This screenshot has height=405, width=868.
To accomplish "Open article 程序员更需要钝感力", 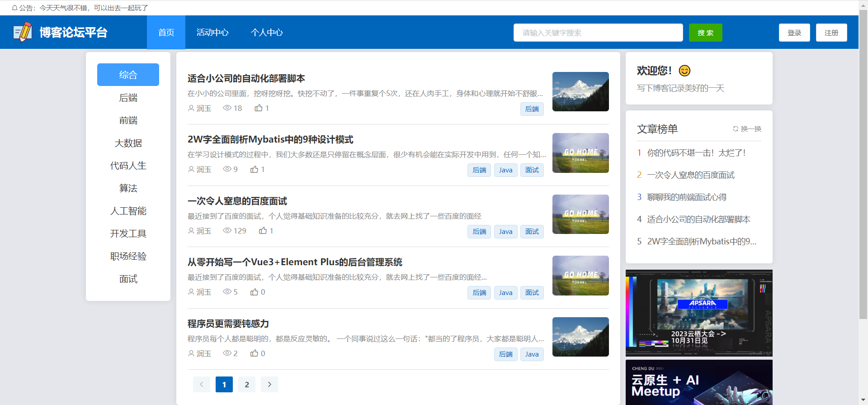I will [228, 324].
